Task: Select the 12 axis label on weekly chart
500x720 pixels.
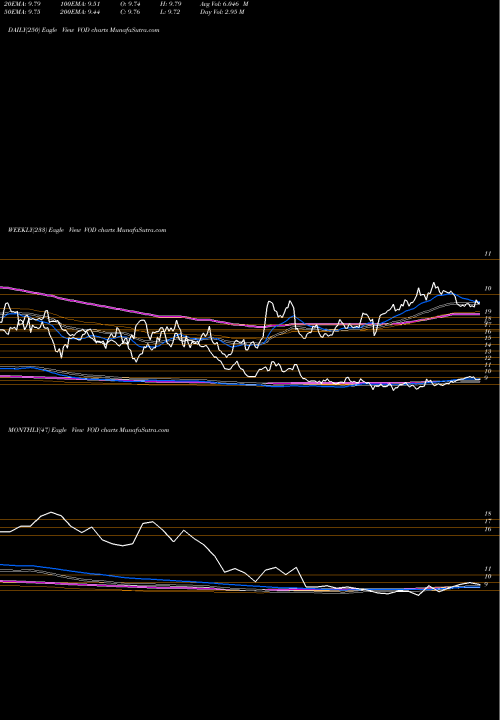Action: tap(488, 358)
